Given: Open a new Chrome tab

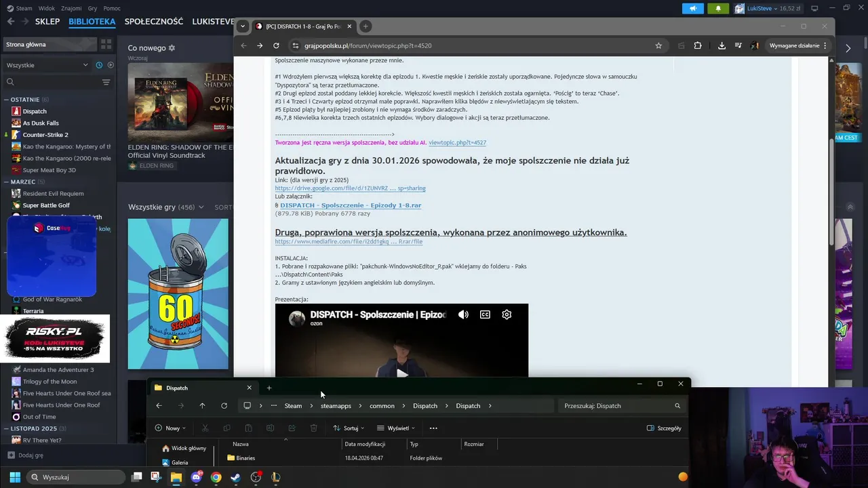Looking at the screenshot, I should pyautogui.click(x=366, y=26).
